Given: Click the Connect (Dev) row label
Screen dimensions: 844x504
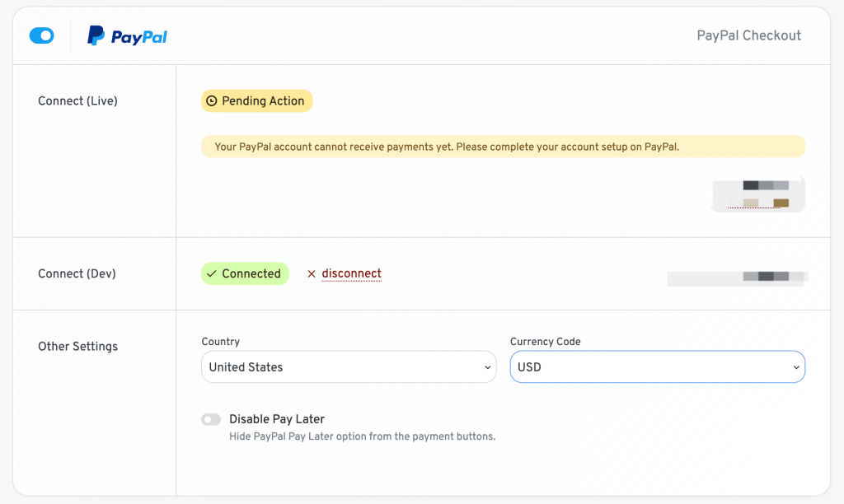Looking at the screenshot, I should pos(77,273).
